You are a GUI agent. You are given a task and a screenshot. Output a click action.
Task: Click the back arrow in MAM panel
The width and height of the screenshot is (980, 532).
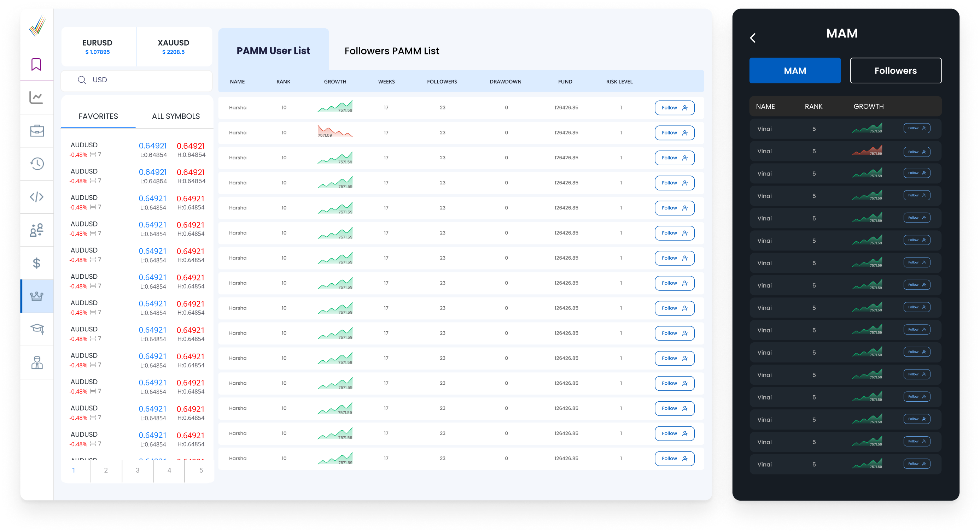pos(752,38)
